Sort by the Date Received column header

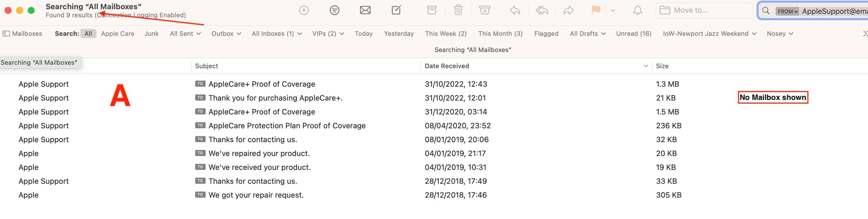click(x=447, y=66)
